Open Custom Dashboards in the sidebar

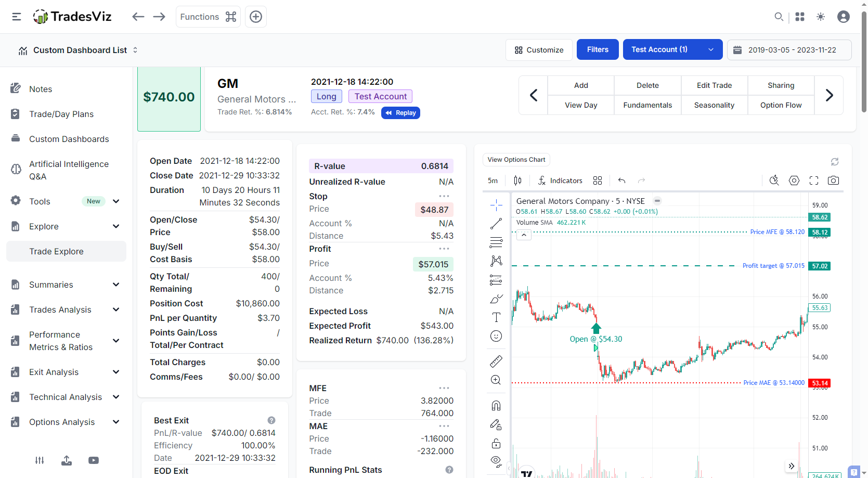coord(69,139)
